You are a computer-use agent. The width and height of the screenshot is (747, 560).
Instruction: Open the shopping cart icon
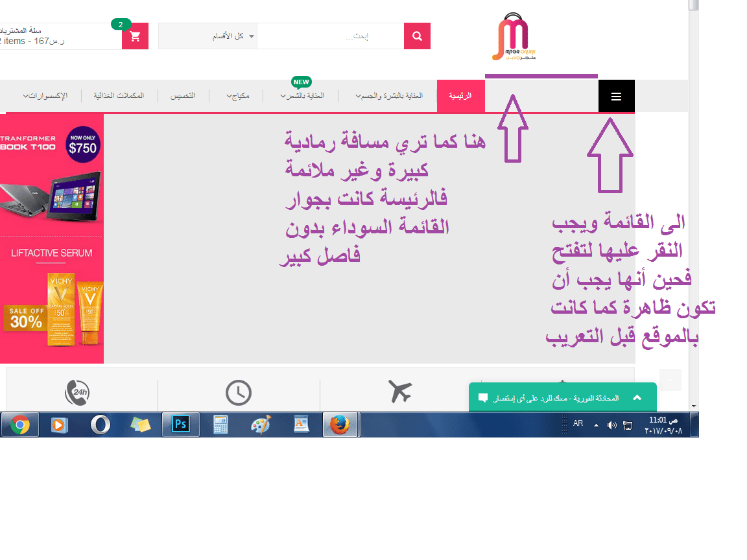point(135,36)
